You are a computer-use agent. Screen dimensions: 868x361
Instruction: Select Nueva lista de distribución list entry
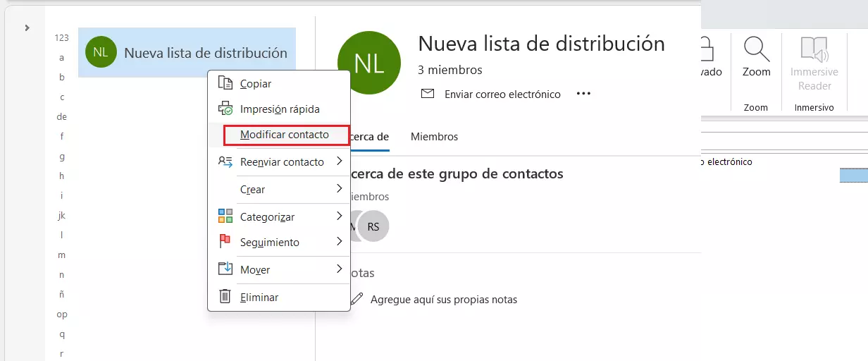[x=187, y=53]
